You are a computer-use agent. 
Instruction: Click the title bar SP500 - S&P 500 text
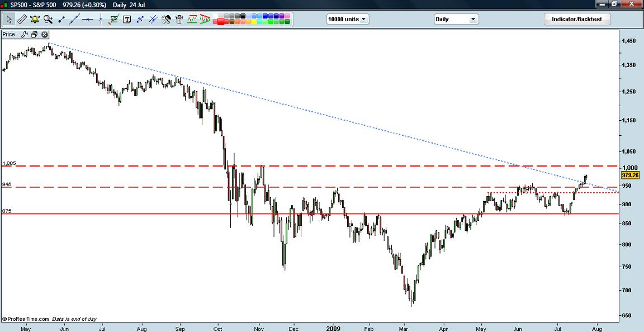point(34,4)
